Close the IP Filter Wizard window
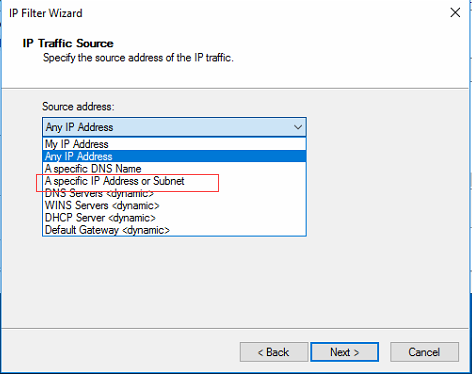This screenshot has height=374, width=472. (455, 13)
